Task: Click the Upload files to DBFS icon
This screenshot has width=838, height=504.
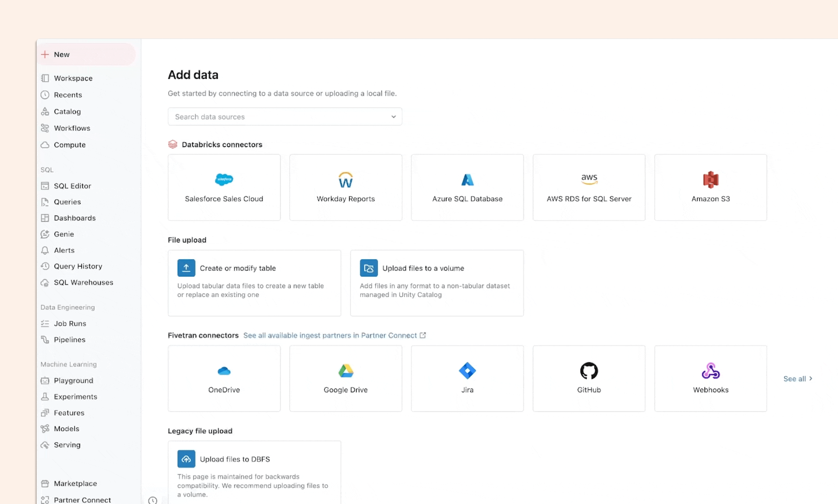Action: click(186, 459)
